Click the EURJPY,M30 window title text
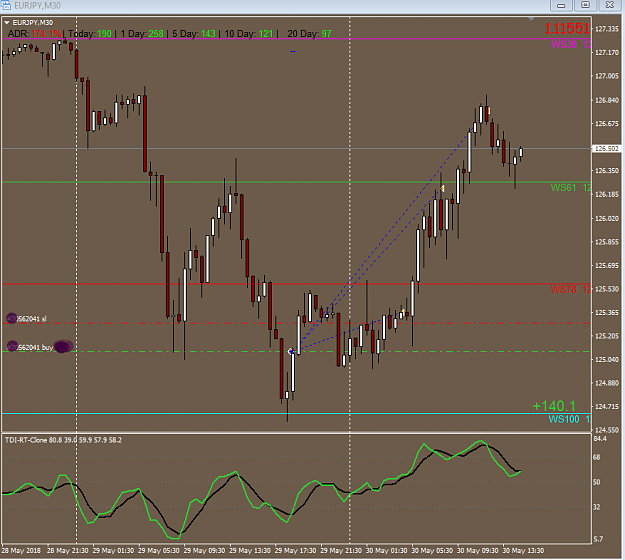The height and width of the screenshot is (560, 625). [x=37, y=6]
